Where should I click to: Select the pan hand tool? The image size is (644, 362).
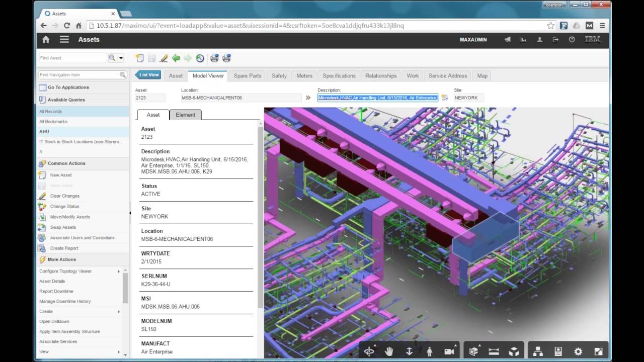[x=389, y=351]
